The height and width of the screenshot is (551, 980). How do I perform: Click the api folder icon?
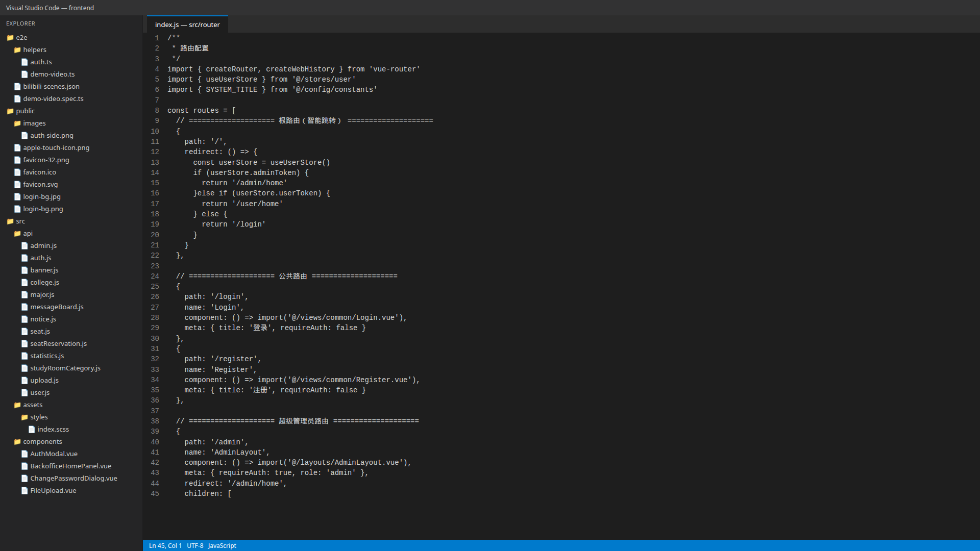pyautogui.click(x=17, y=234)
